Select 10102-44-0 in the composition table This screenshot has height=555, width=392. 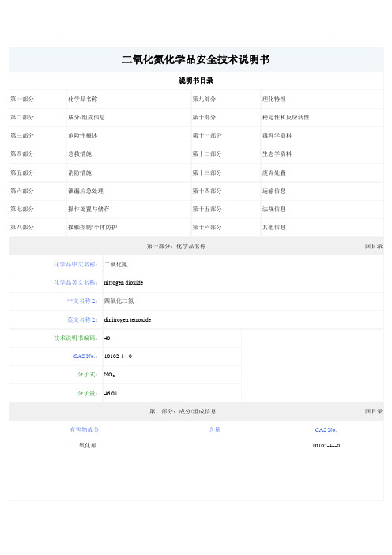(x=326, y=445)
